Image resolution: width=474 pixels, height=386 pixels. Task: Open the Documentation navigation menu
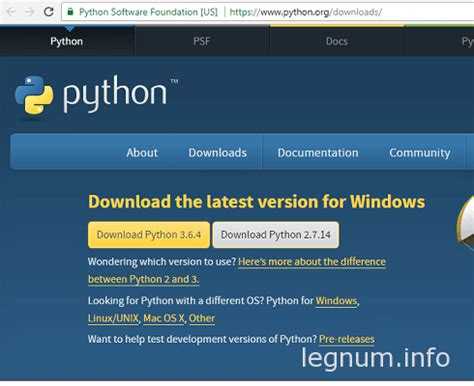[x=318, y=153]
